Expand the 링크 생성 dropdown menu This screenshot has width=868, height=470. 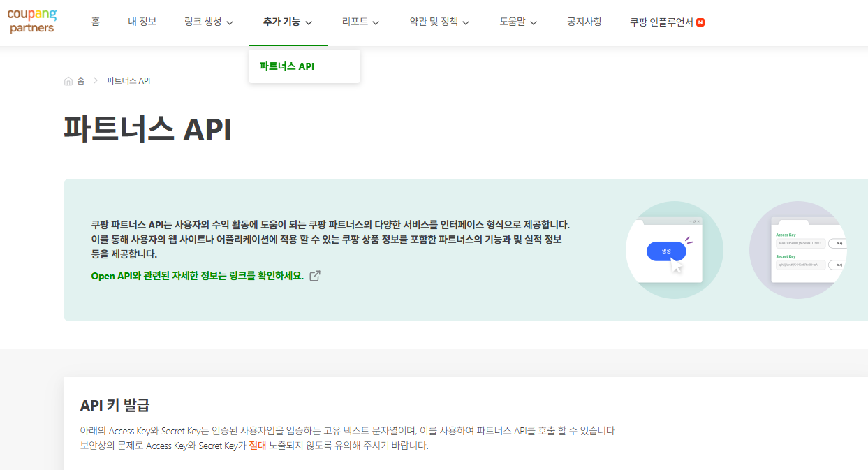(x=209, y=22)
